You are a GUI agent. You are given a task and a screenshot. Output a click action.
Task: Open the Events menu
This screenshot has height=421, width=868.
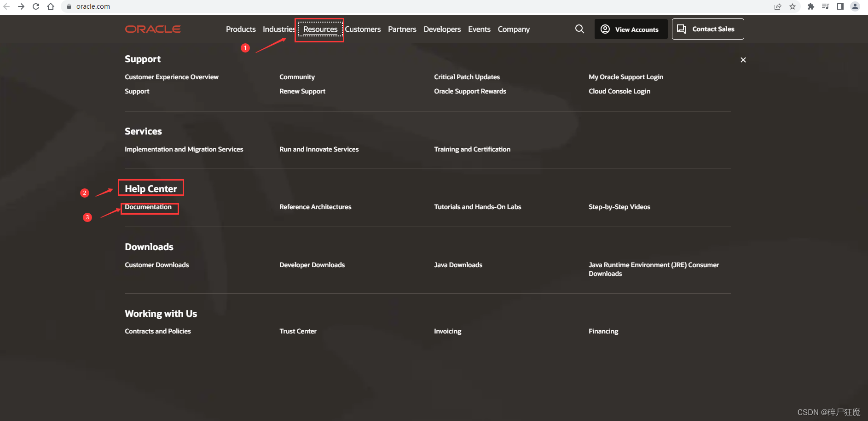[479, 29]
